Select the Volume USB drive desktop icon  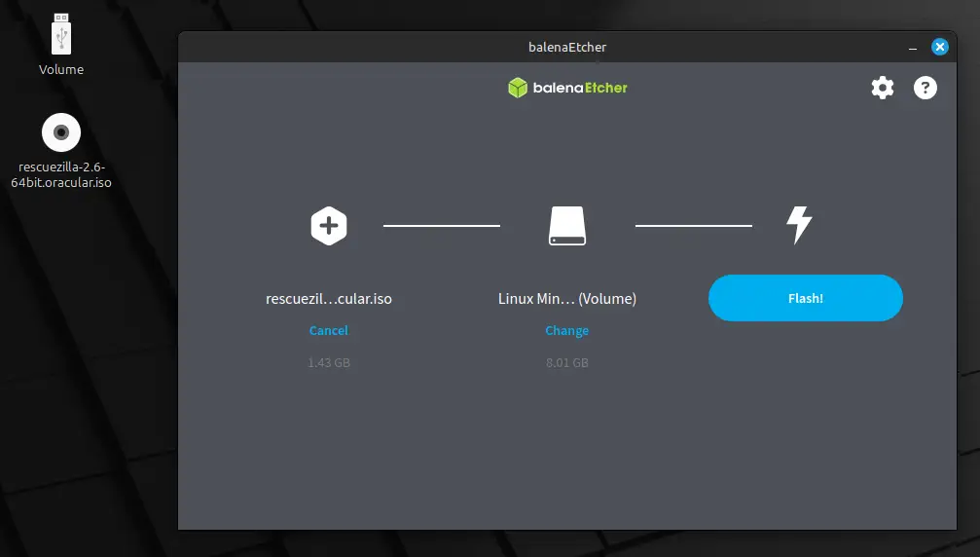(61, 34)
